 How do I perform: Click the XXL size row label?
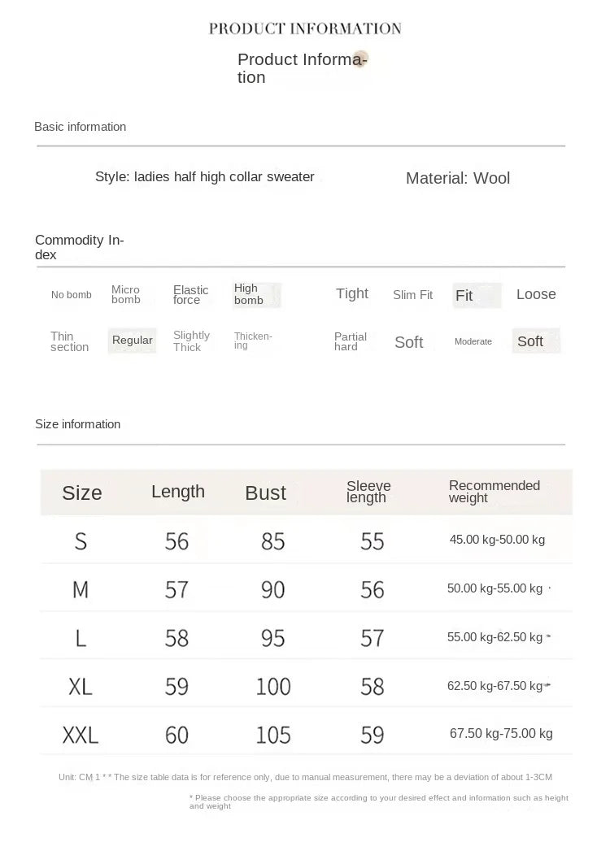81,736
